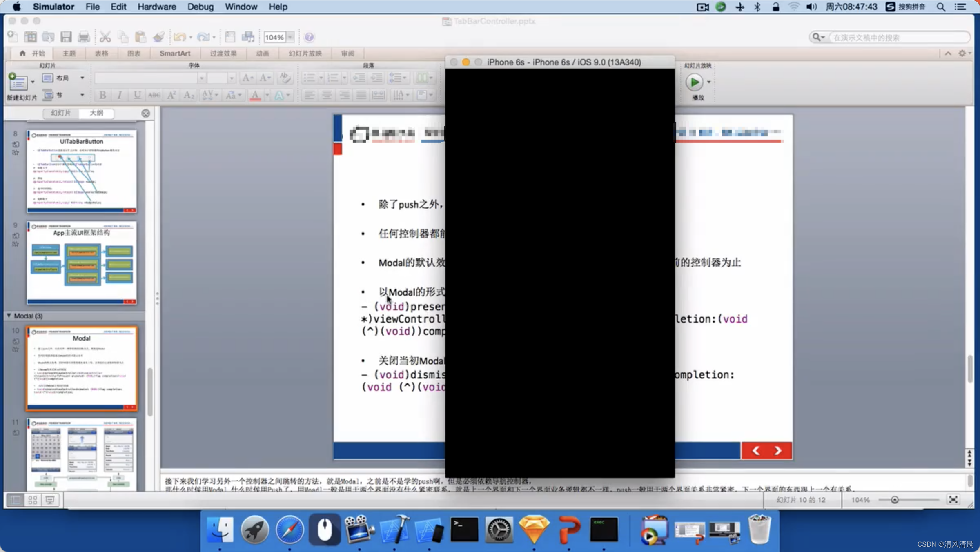This screenshot has width=980, height=552.
Task: Open the font color dropdown arrow
Action: point(267,95)
